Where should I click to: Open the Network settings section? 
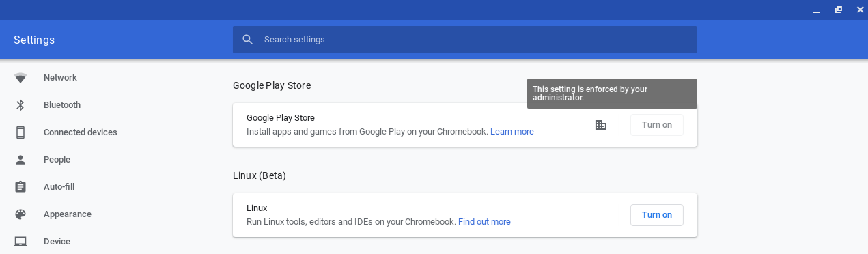[x=60, y=78]
